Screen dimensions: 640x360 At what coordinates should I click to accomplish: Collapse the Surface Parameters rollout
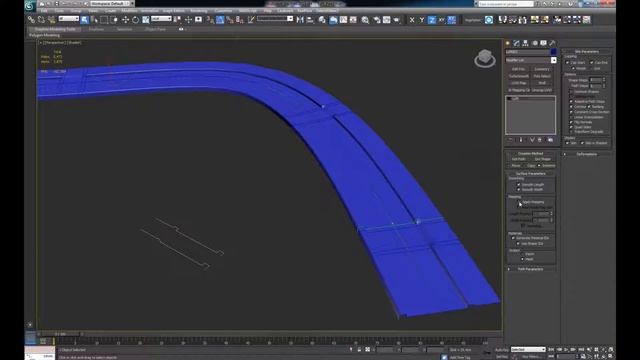coord(530,173)
